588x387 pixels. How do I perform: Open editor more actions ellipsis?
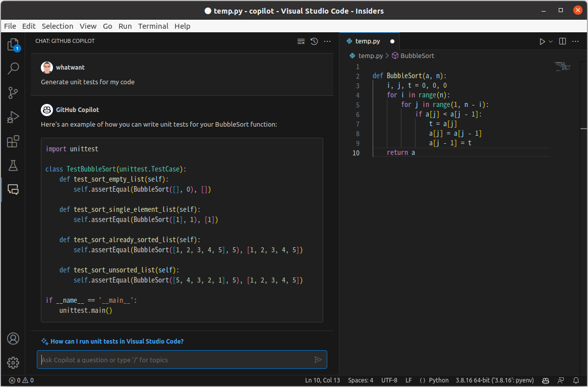[575, 41]
